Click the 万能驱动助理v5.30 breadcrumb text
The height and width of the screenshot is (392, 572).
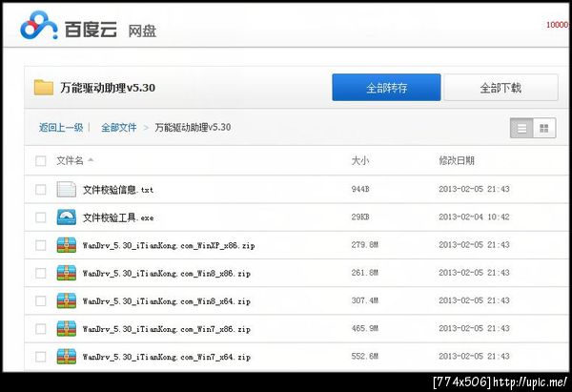(x=193, y=128)
